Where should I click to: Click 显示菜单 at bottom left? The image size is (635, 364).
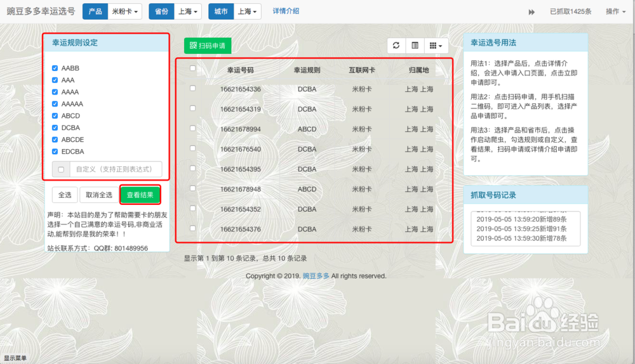click(15, 358)
